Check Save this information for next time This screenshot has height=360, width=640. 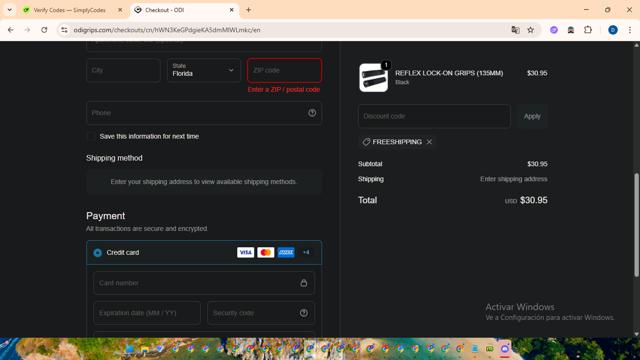[x=91, y=136]
